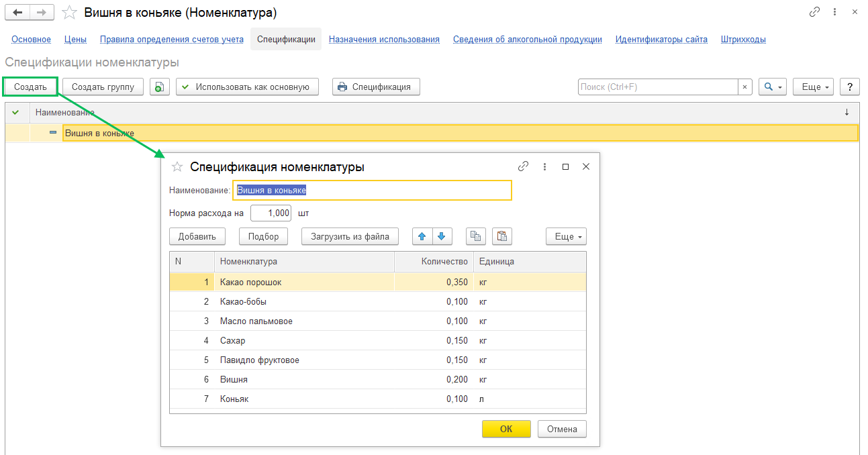Paste rows with the clipboard icon
The width and height of the screenshot is (868, 455).
502,236
